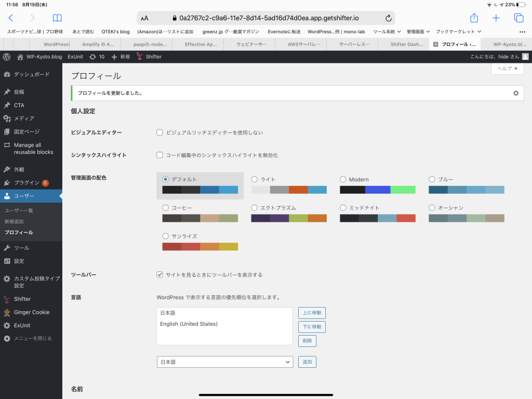The width and height of the screenshot is (532, 399).
Task: Enable ビジュアルリッチエディターを使用しない checkbox
Action: (x=160, y=132)
